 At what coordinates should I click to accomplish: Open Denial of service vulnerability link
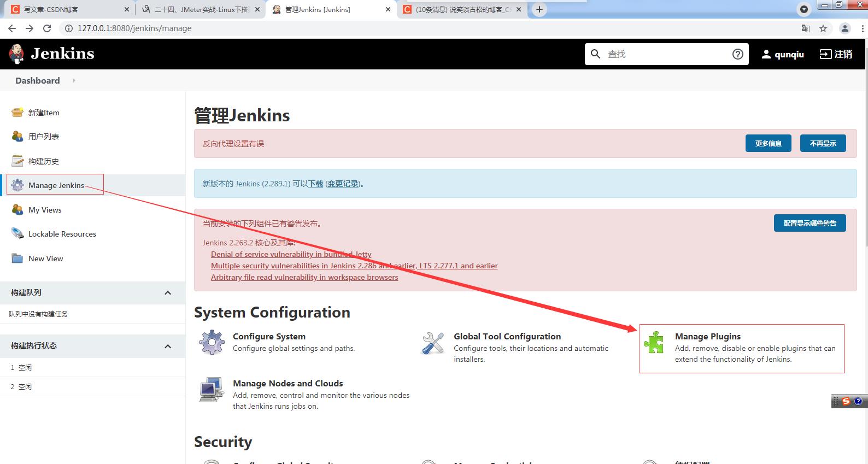tap(291, 254)
